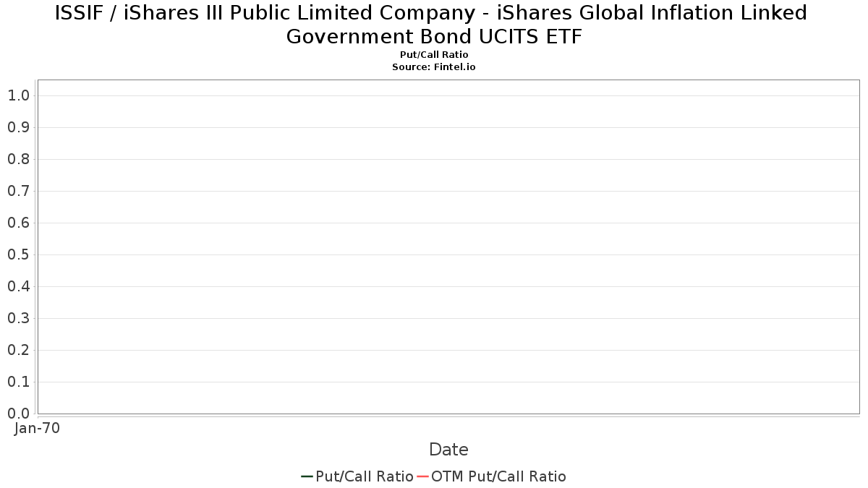The width and height of the screenshot is (868, 488).
Task: Click the 0.6 y-axis tick label
Action: click(18, 223)
